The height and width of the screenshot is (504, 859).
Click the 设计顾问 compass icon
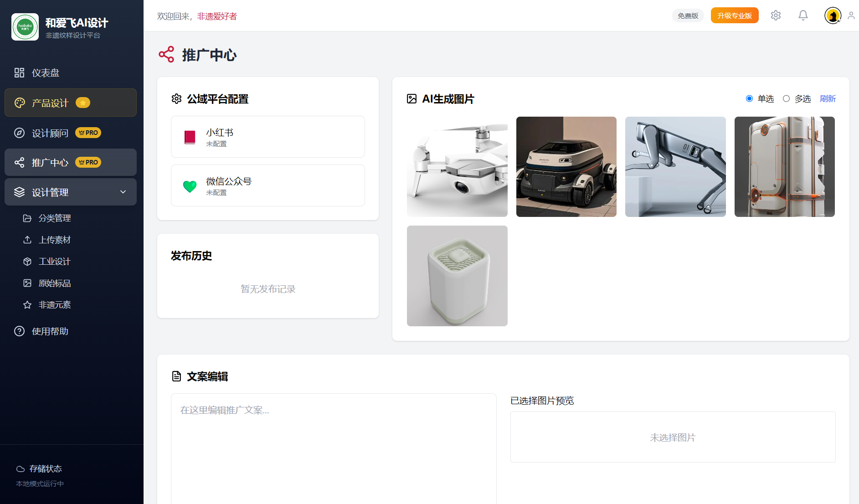pyautogui.click(x=19, y=133)
